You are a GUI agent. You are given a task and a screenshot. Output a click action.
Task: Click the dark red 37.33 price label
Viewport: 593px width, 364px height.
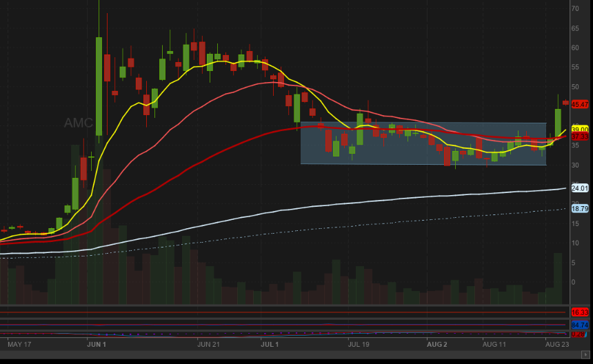(579, 136)
